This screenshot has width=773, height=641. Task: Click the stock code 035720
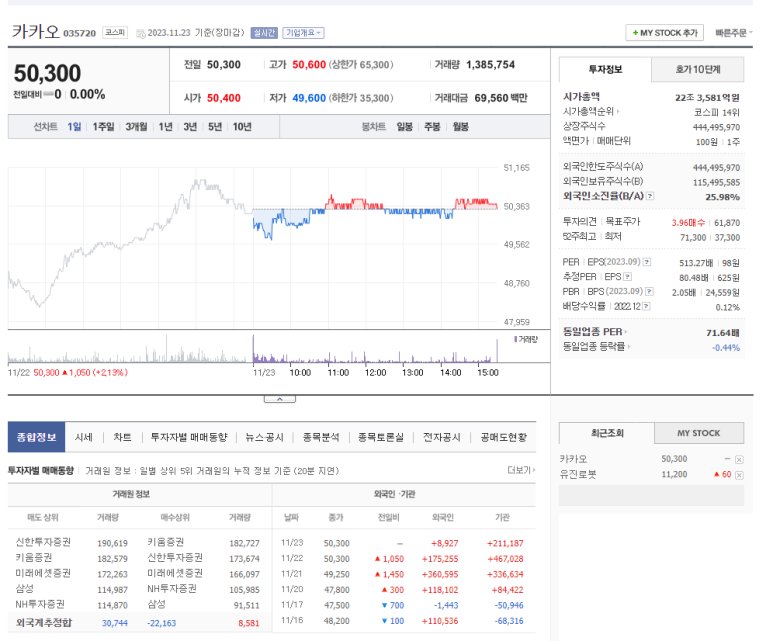tap(79, 34)
